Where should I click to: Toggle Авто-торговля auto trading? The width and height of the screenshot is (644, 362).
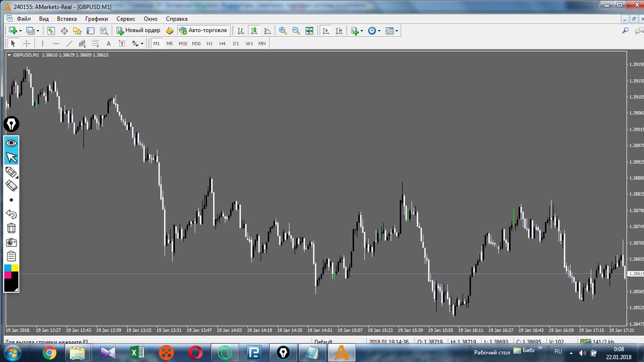point(203,30)
